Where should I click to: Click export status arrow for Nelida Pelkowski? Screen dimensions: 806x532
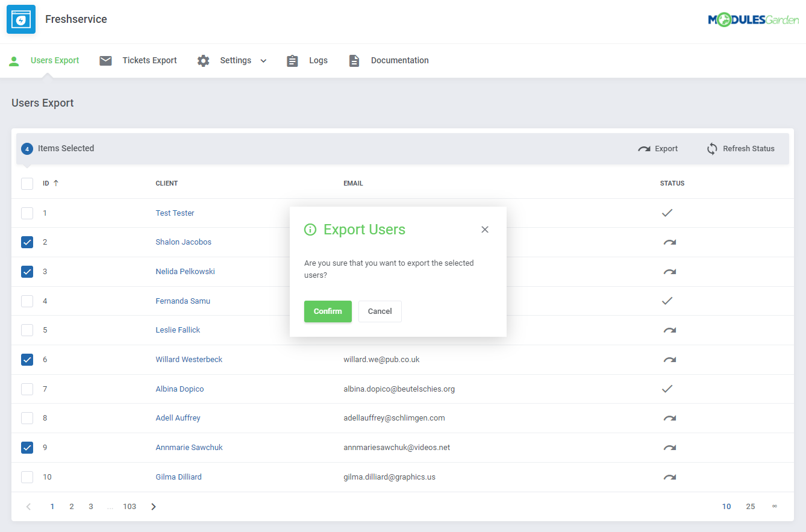(669, 272)
